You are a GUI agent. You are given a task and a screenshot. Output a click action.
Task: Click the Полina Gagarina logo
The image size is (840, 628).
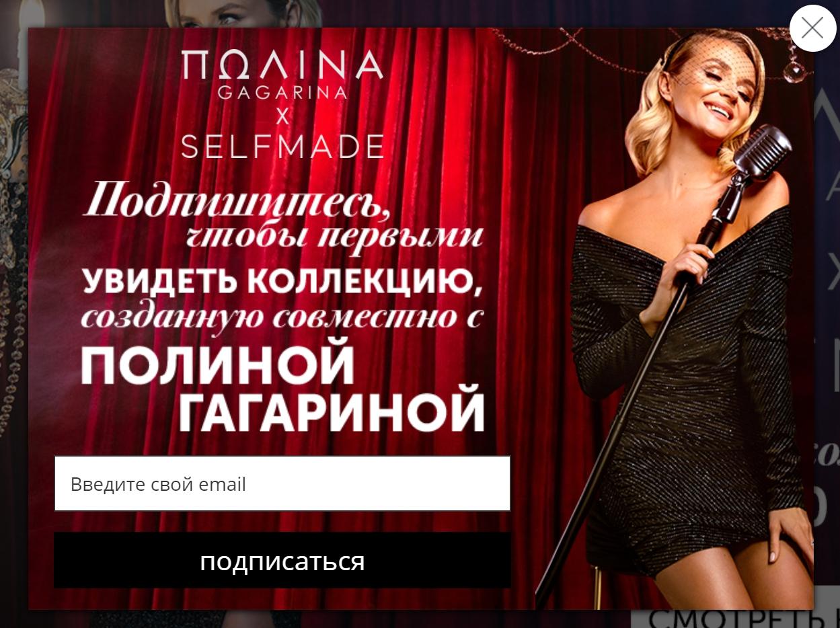tap(282, 74)
